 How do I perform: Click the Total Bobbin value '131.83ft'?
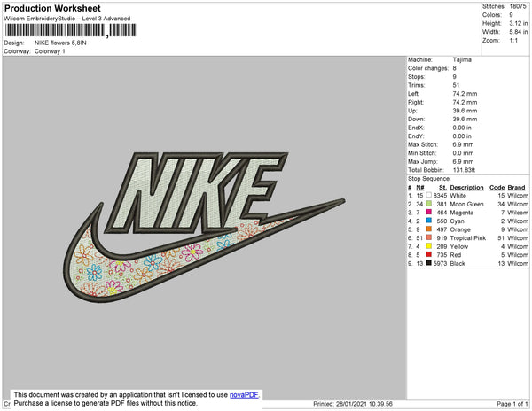(464, 170)
